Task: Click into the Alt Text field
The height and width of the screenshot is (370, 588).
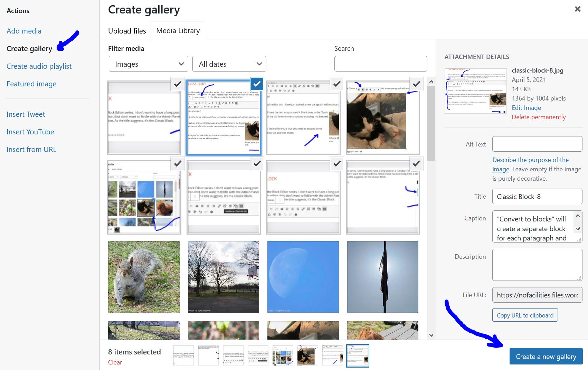Action: [537, 144]
